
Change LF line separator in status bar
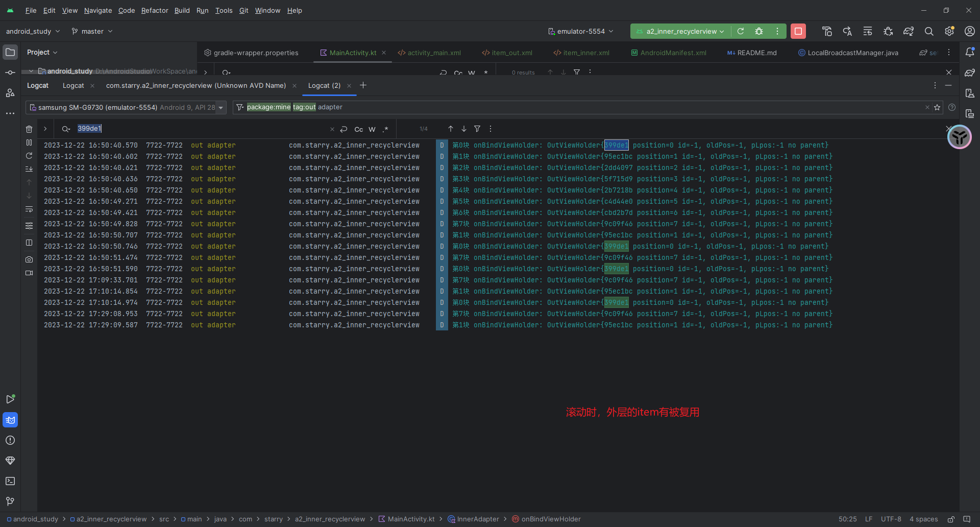pyautogui.click(x=869, y=519)
